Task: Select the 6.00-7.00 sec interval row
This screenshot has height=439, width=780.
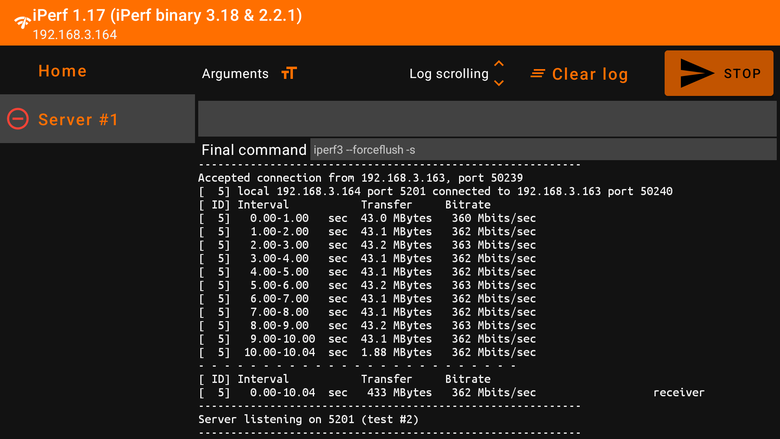Action: tap(367, 298)
